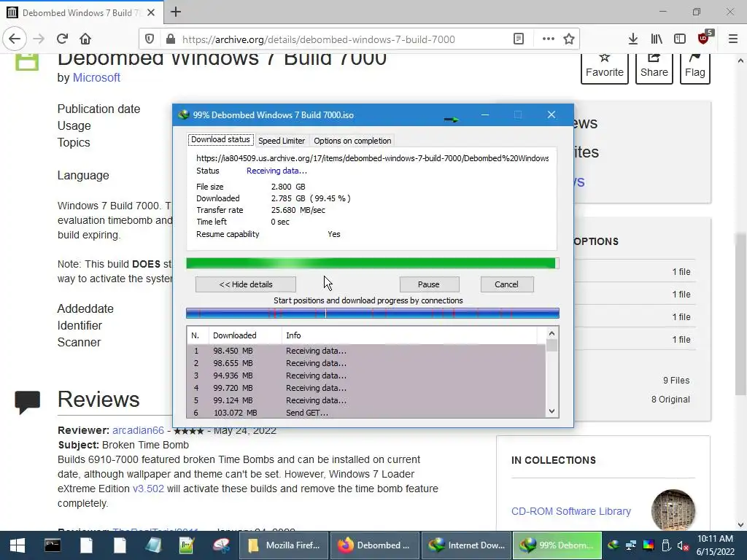Bookmark this page with star icon
Image resolution: width=747 pixels, height=560 pixels.
click(569, 39)
